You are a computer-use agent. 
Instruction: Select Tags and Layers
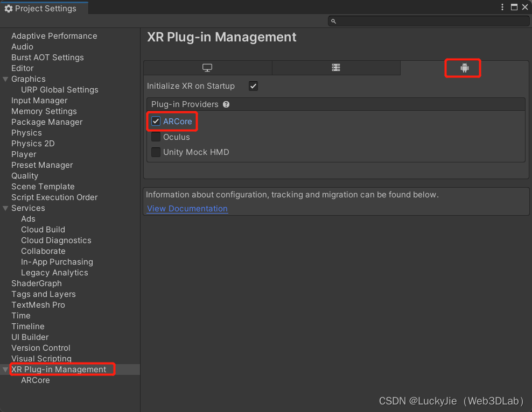[x=44, y=294]
